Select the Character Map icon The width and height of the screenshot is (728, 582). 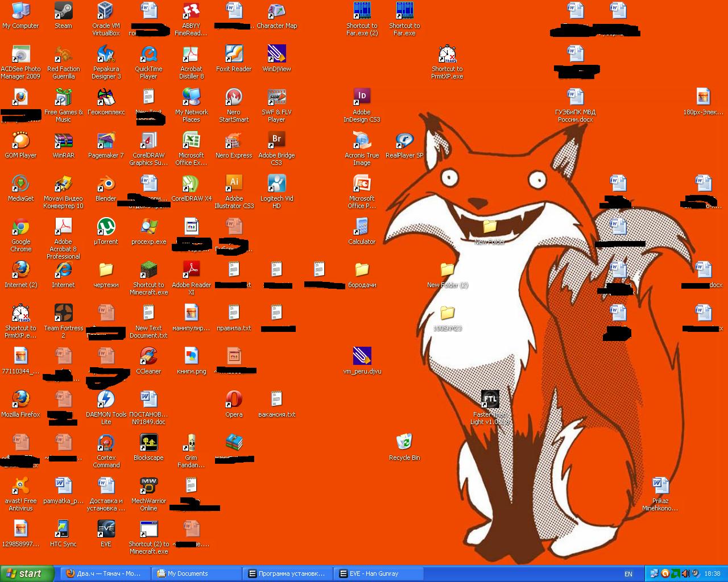pos(276,16)
